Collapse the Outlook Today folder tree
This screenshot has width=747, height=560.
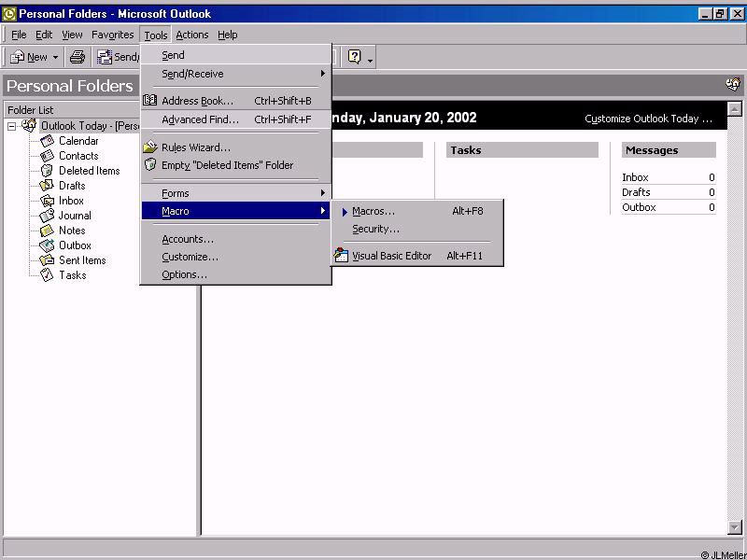(11, 127)
